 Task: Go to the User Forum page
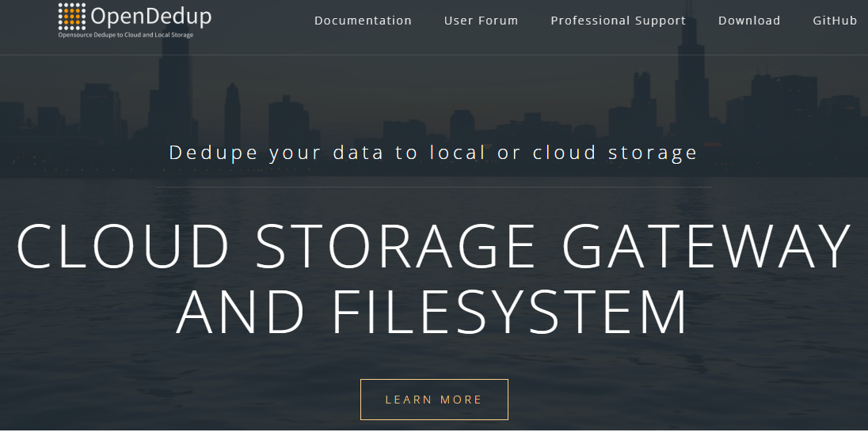(481, 21)
